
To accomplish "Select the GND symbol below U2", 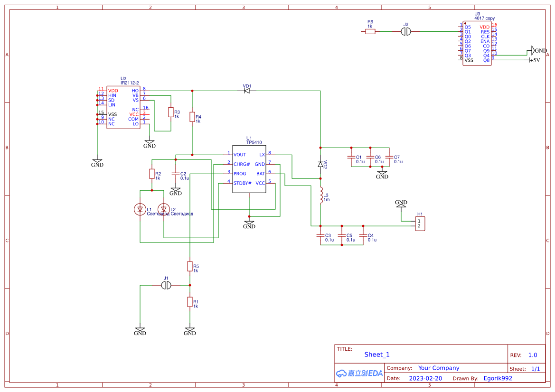I will [x=97, y=161].
